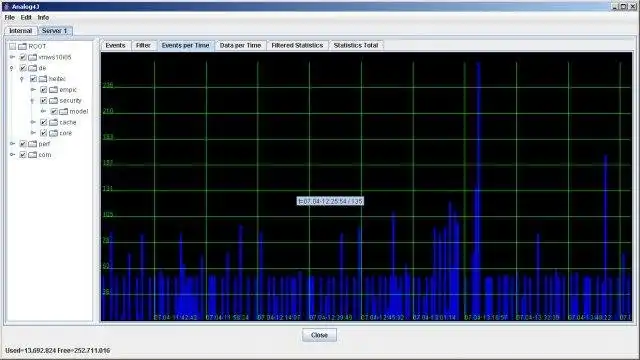The height and width of the screenshot is (360, 640).
Task: Click the folder icon beside core
Action: click(53, 133)
